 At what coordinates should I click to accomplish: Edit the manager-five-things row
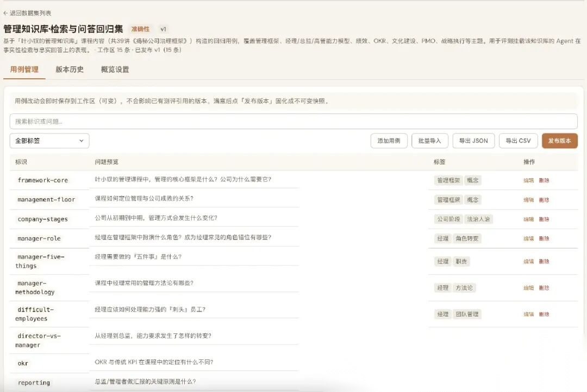[x=529, y=262]
